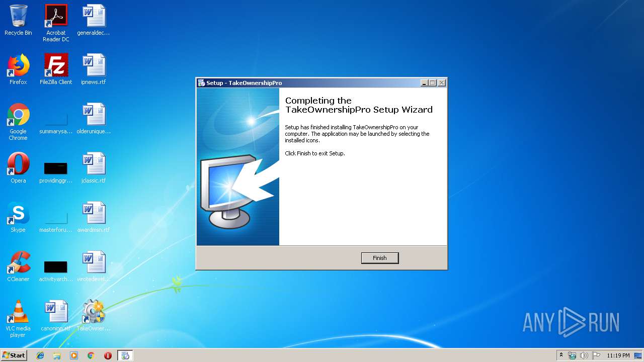The height and width of the screenshot is (362, 644).
Task: Select the Google Chrome desktop shortcut
Action: (18, 122)
